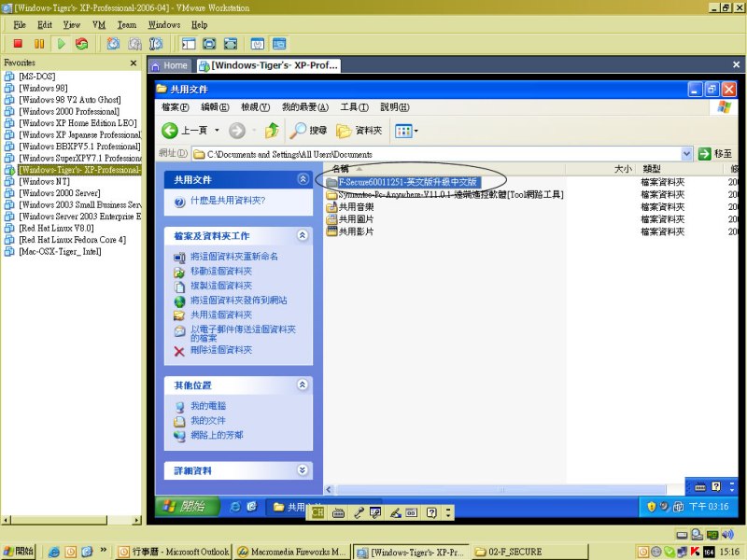Viewport: 747px width, 560px height.
Task: Click the quick switch mode toolbar icon
Action: (x=231, y=44)
